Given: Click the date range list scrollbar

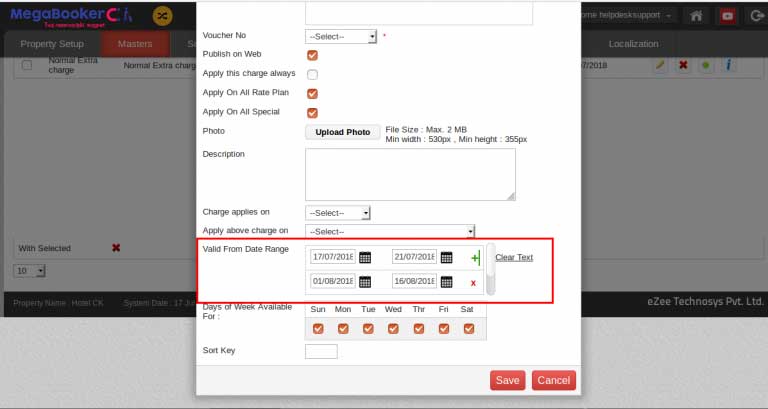Looking at the screenshot, I should (491, 268).
